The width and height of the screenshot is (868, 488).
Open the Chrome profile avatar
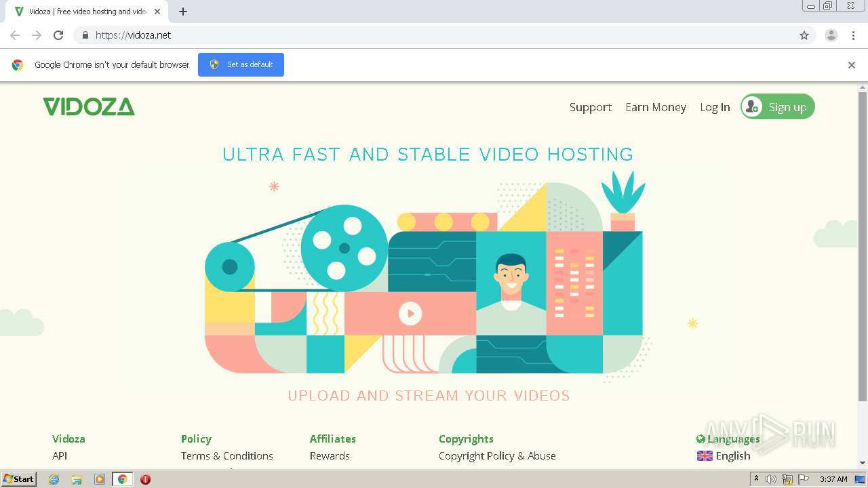[x=831, y=35]
